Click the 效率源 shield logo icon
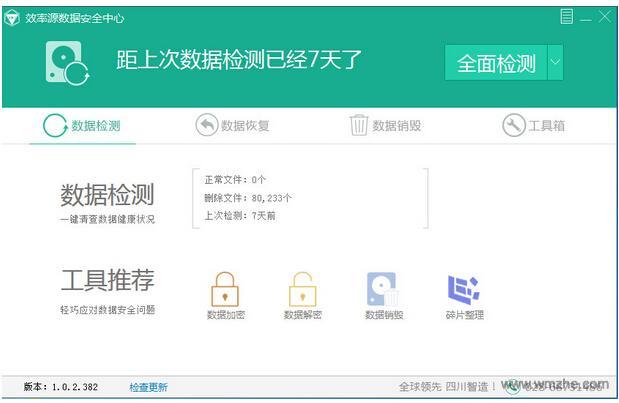The width and height of the screenshot is (619, 403). [11, 18]
